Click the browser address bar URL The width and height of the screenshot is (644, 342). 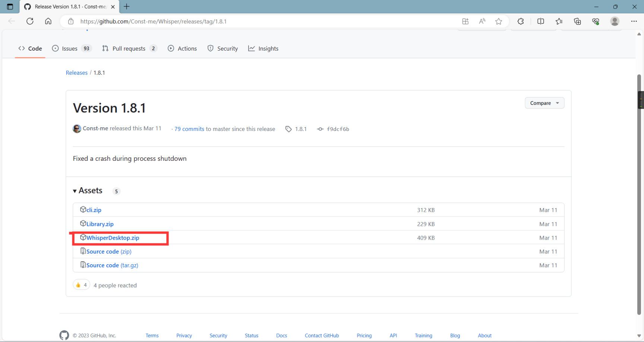point(154,22)
